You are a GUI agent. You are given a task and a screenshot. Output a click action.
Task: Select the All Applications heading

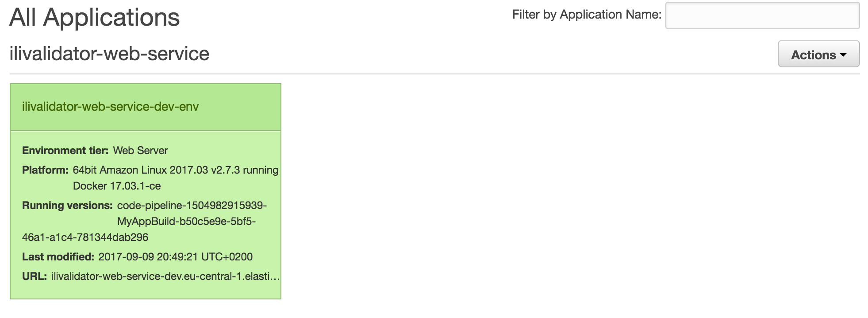tap(95, 18)
